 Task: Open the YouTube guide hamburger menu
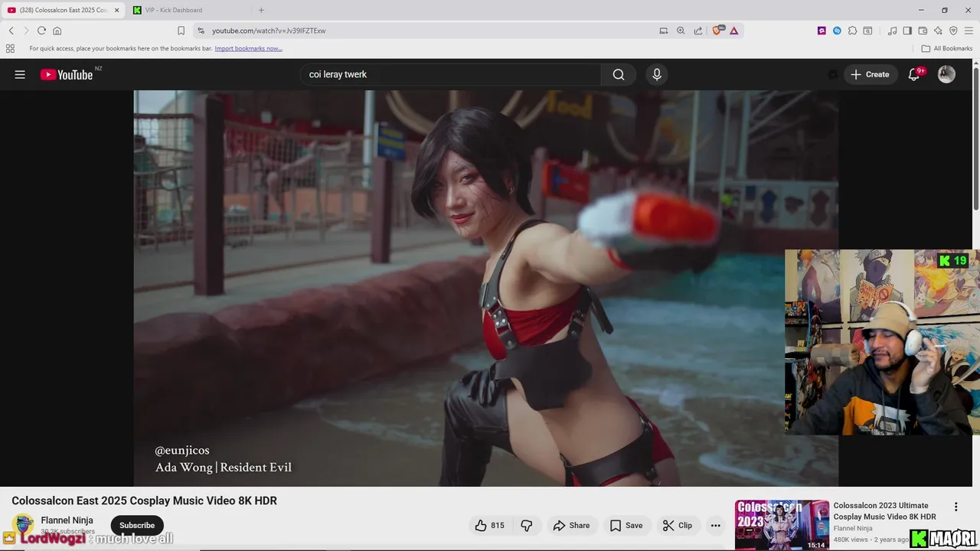[20, 74]
